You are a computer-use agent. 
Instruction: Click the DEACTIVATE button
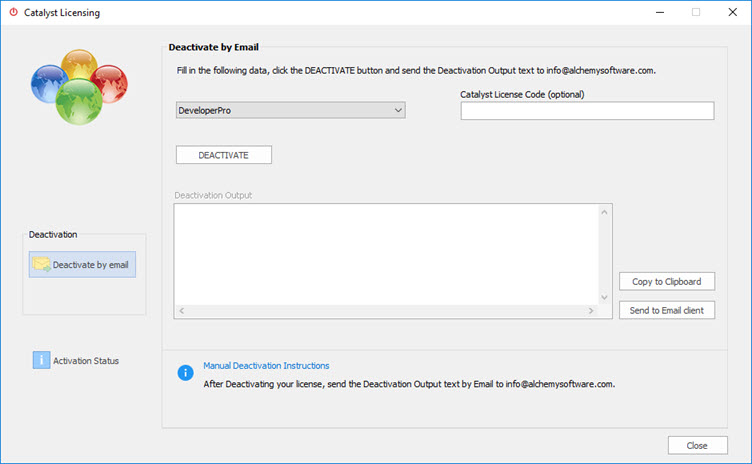223,155
